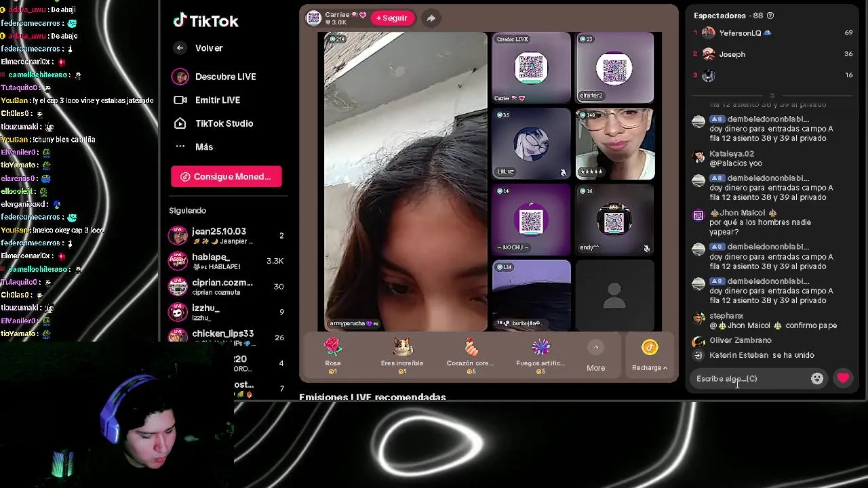Open Oliver Zambrano chat user
Screen dimensions: 868x488
[741, 340]
